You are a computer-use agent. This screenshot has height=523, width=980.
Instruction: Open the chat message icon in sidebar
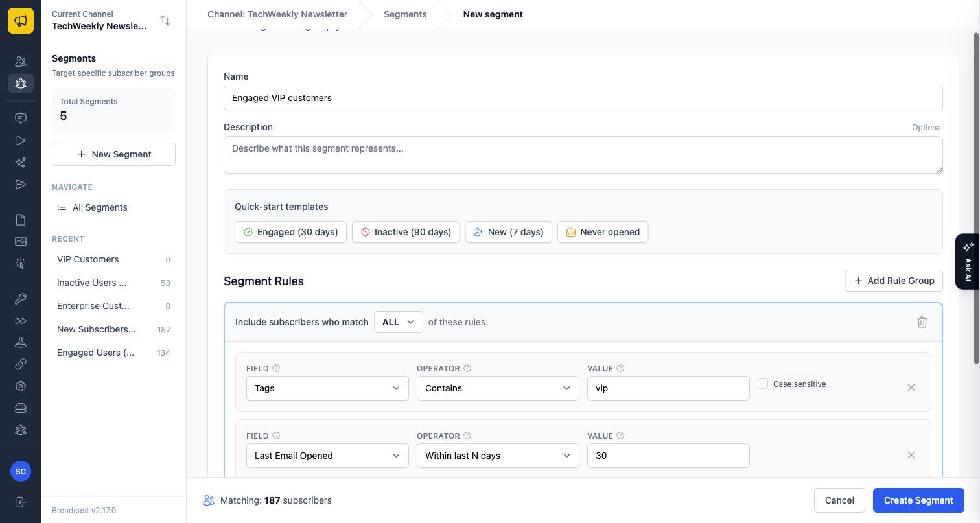coord(21,119)
